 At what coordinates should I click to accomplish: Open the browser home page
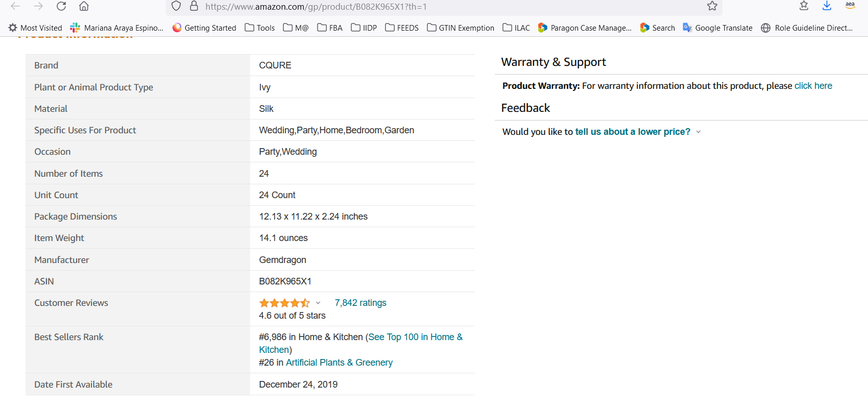84,6
